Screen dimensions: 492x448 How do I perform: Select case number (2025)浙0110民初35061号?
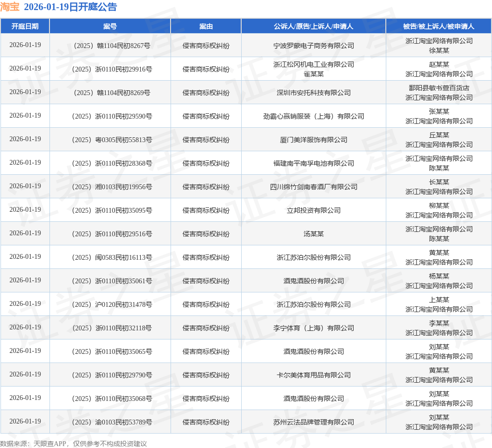[x=112, y=281]
